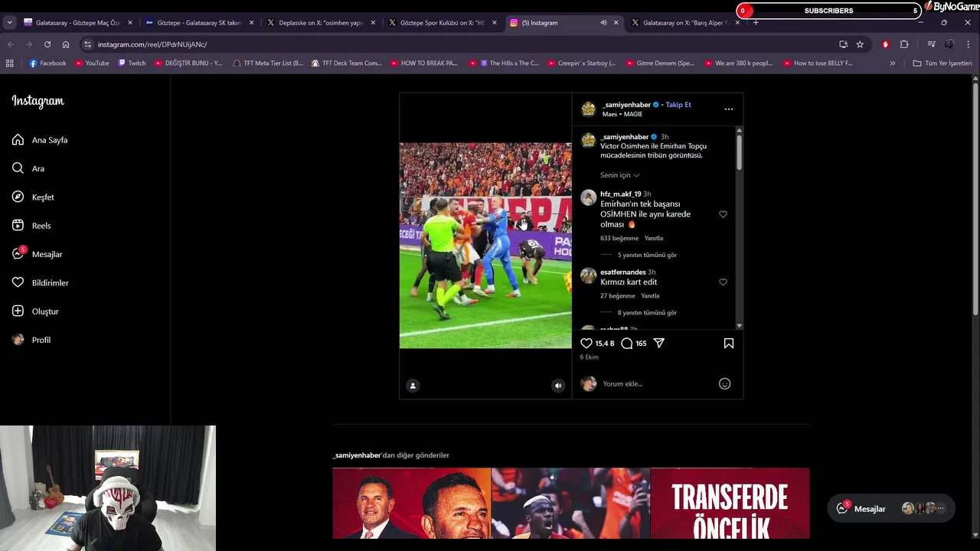This screenshot has width=980, height=551.
Task: Open the apps grid in bookmarks bar
Action: (9, 64)
